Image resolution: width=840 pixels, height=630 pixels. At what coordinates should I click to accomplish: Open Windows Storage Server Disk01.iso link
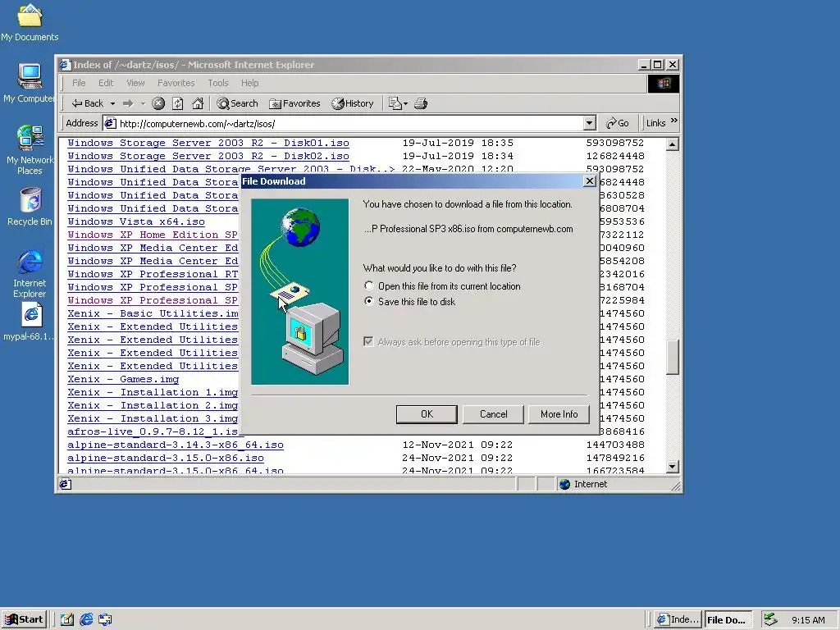(x=208, y=143)
